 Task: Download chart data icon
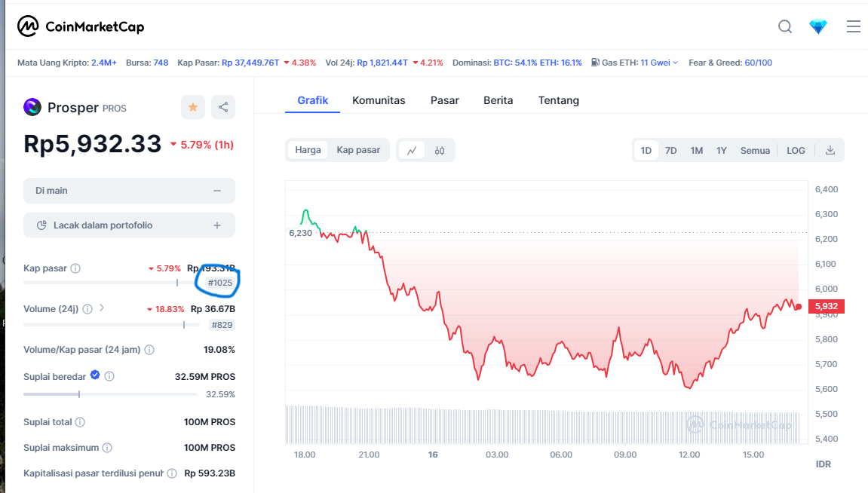[x=830, y=151]
